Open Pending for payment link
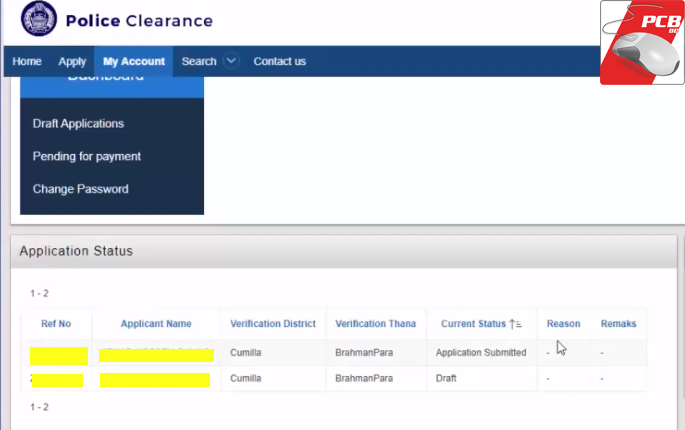The image size is (685, 430). coord(86,156)
